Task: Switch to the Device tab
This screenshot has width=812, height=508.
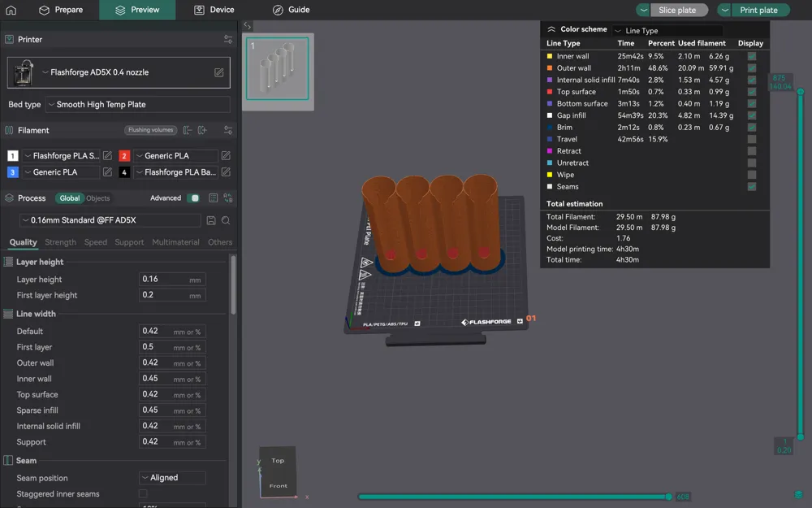Action: (x=214, y=10)
